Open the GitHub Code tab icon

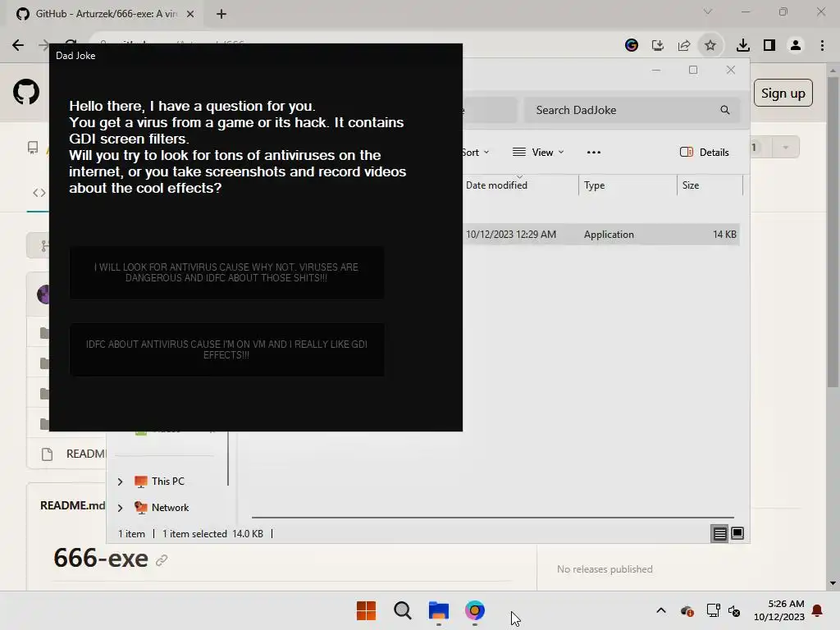pos(39,192)
